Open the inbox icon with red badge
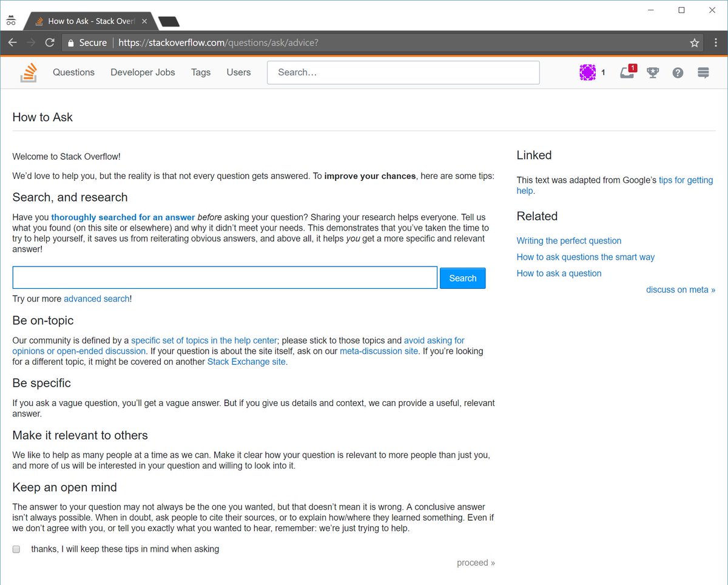This screenshot has height=585, width=728. click(x=627, y=72)
